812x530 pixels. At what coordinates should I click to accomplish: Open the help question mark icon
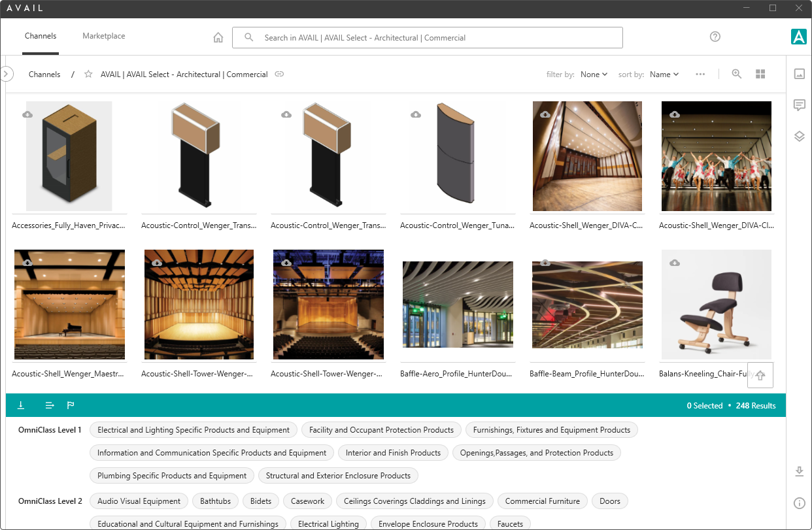(x=715, y=37)
